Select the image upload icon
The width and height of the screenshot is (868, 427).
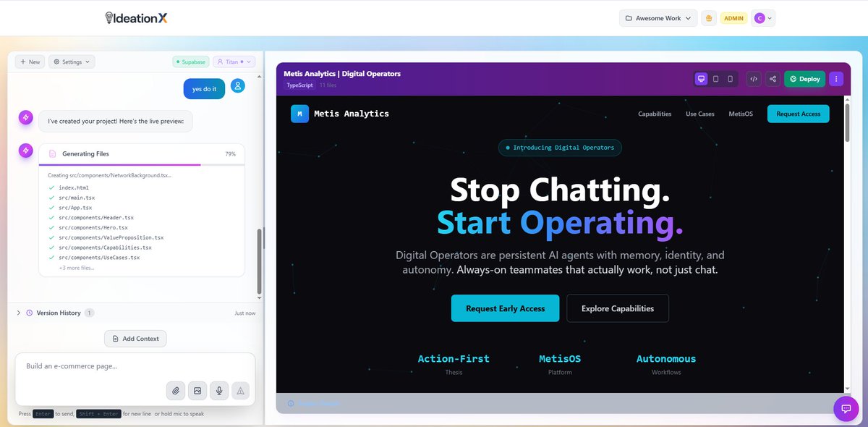coord(197,390)
